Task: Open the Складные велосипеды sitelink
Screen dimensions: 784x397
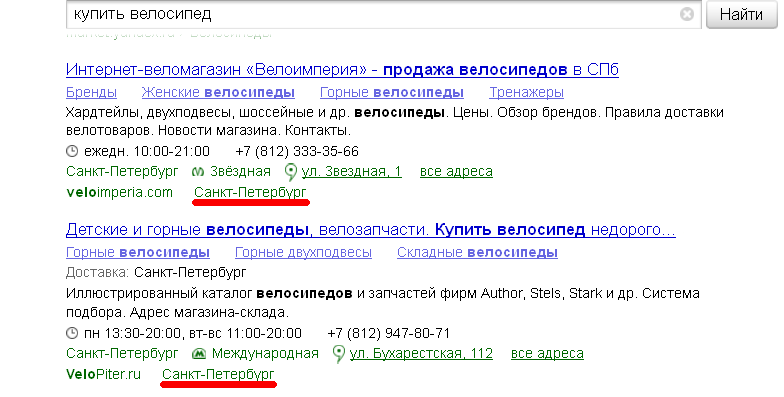Action: tap(477, 252)
